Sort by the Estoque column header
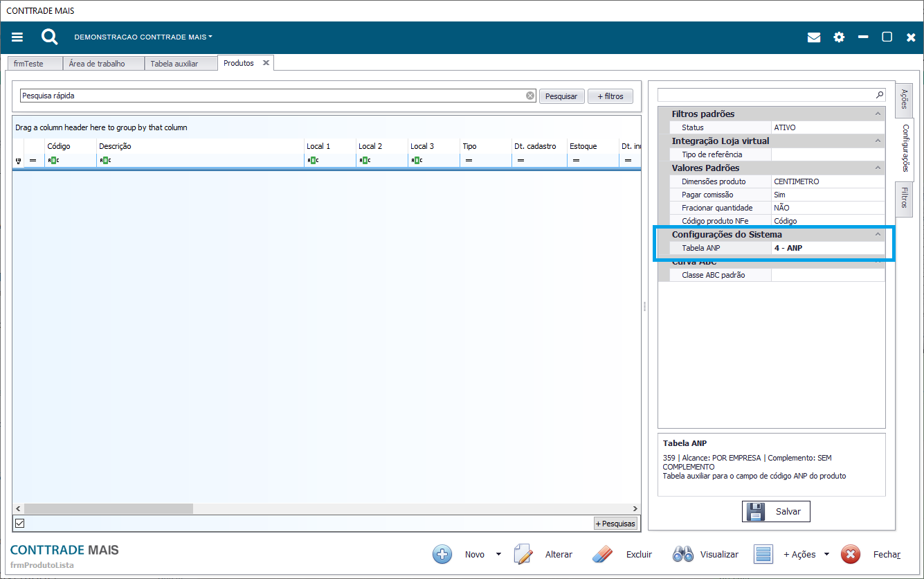The image size is (924, 579). point(593,146)
